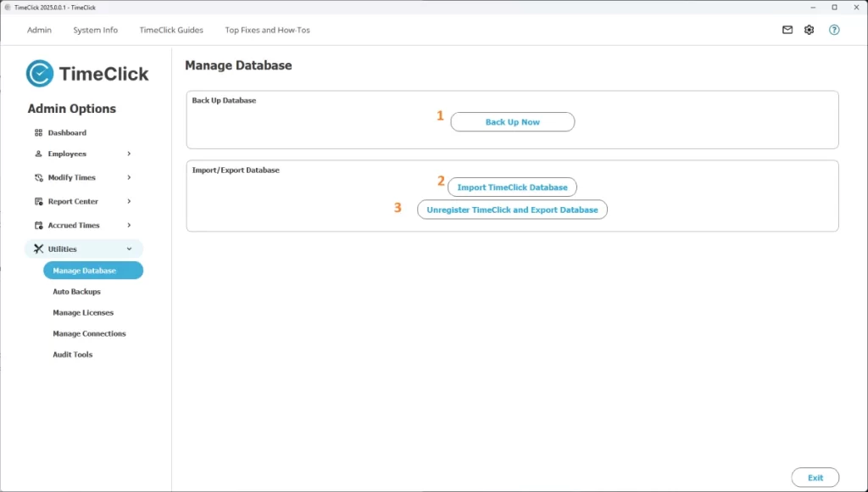Select Top Fixes and How-Tos
The image size is (868, 492).
pos(267,30)
